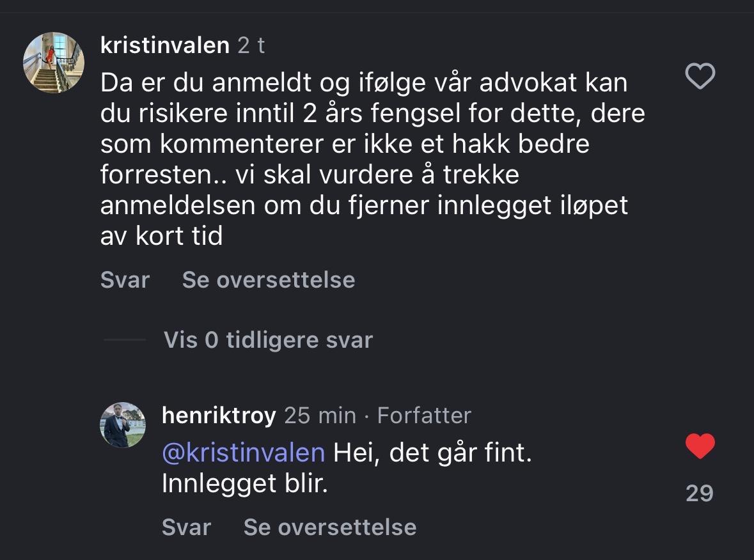
Task: Translate kristinvalen's comment via Se oversettelse
Action: pos(269,280)
